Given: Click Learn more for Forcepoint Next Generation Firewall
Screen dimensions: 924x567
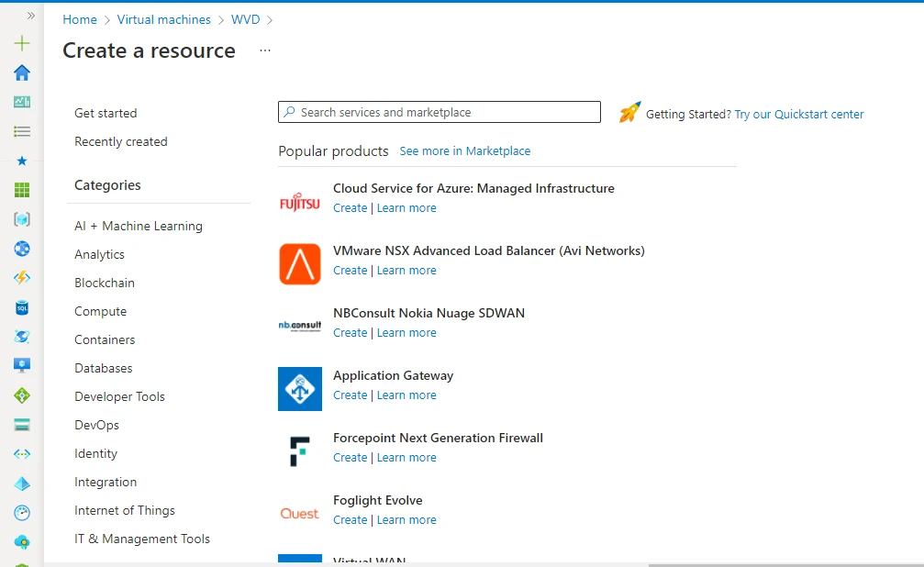Looking at the screenshot, I should (406, 458).
